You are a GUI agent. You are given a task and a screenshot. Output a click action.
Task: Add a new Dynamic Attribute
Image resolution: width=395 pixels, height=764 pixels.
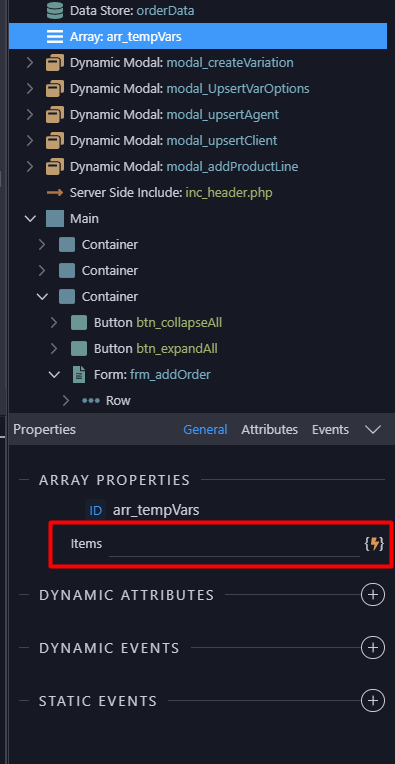click(x=373, y=594)
